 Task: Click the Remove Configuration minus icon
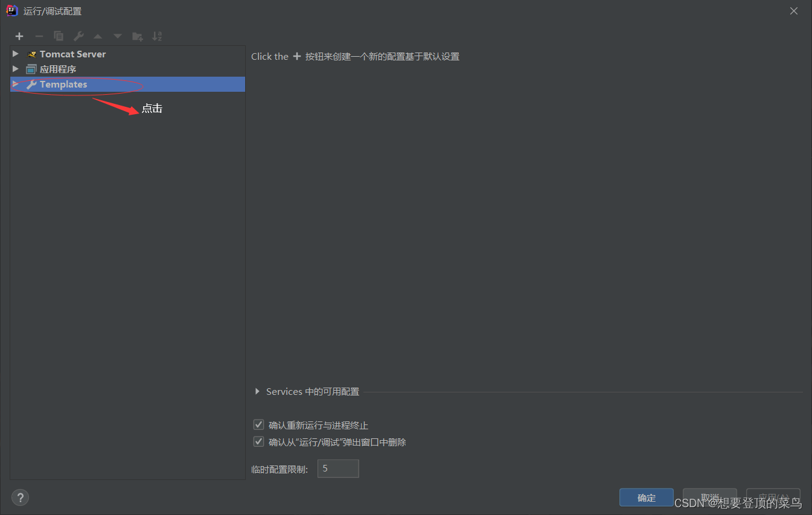click(x=39, y=36)
